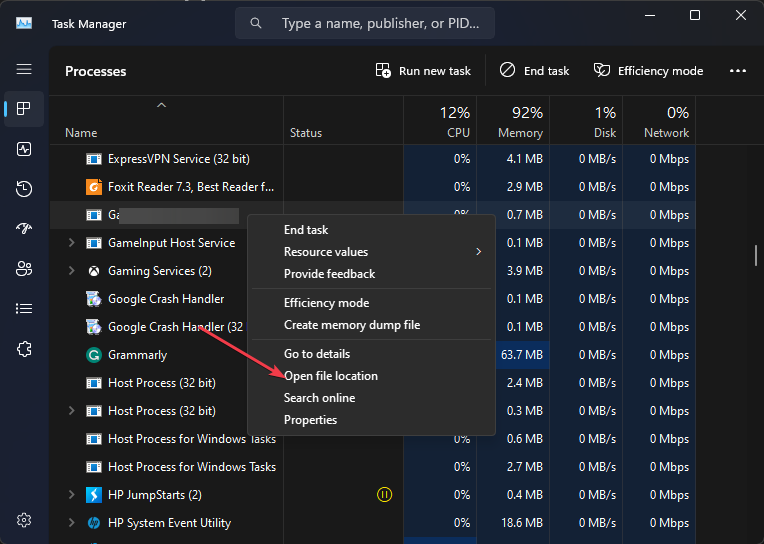Open Task Manager settings gear
The image size is (764, 544).
click(x=24, y=520)
